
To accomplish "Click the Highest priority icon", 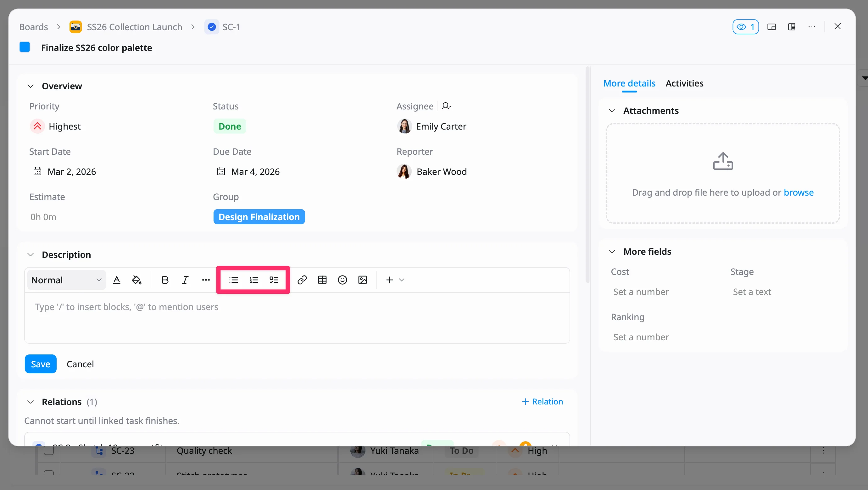I will [x=37, y=126].
